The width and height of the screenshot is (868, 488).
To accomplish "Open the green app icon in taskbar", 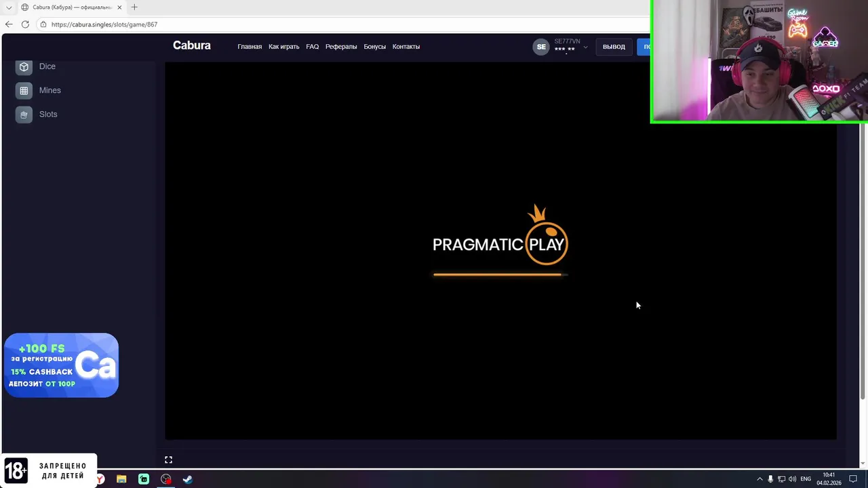I will (x=144, y=479).
